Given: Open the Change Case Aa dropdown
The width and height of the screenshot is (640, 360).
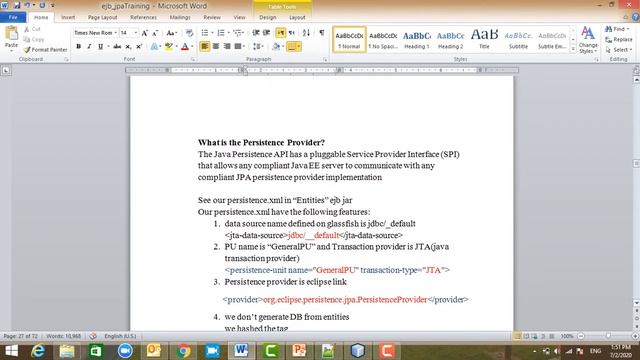Looking at the screenshot, I should tap(171, 33).
